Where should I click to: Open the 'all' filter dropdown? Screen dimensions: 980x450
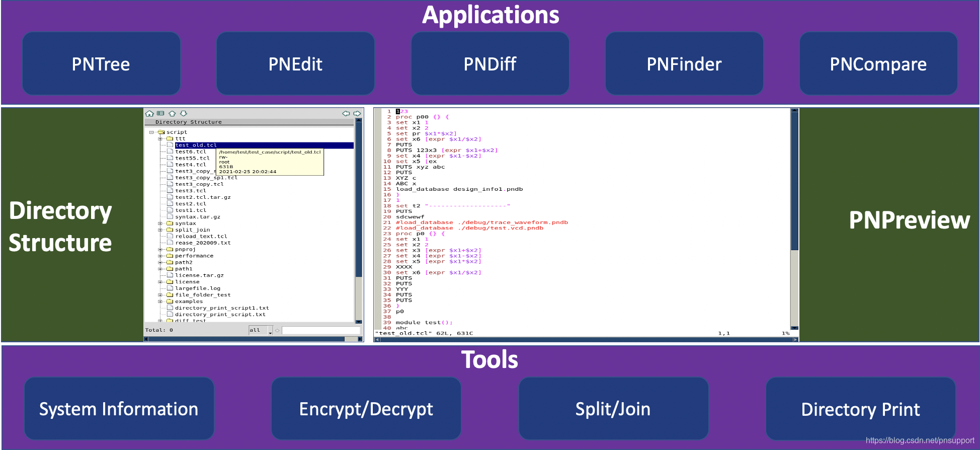261,330
